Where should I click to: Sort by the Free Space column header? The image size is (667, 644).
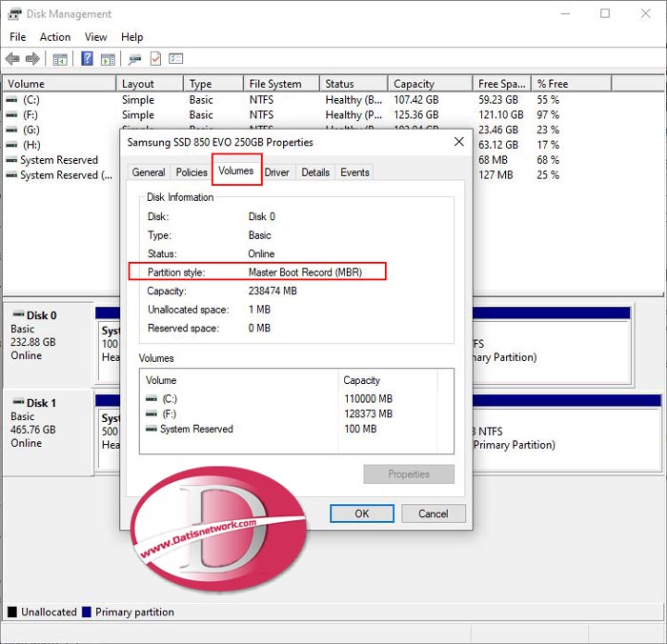tap(502, 84)
